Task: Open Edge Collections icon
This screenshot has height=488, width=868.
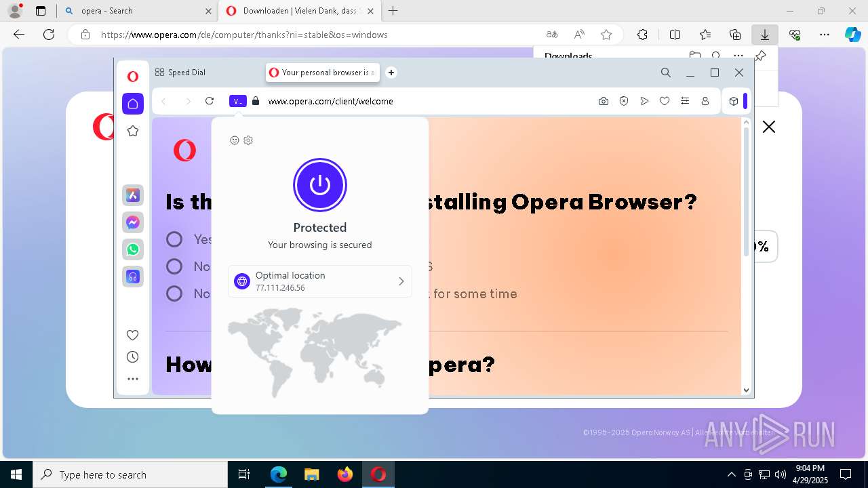Action: [735, 35]
